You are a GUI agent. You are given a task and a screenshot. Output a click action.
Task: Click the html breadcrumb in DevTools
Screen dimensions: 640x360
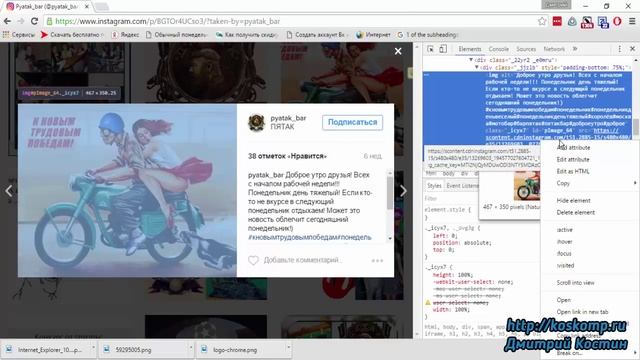click(431, 173)
